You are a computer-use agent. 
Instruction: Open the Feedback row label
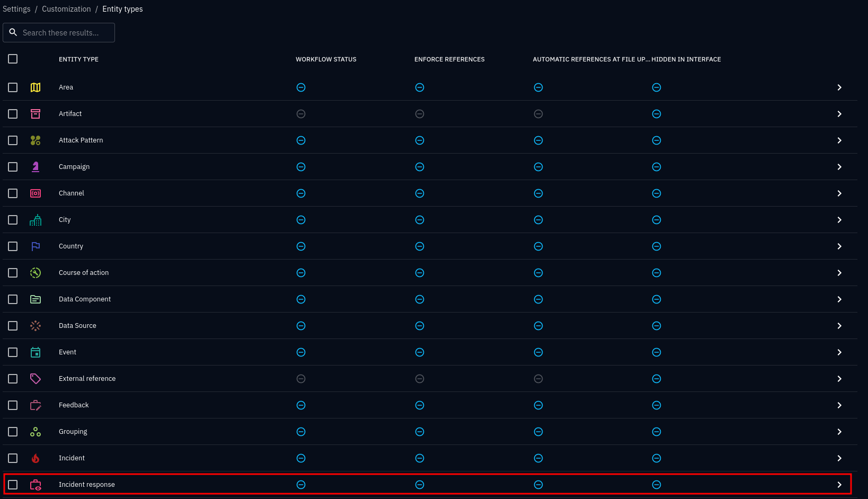tap(74, 405)
